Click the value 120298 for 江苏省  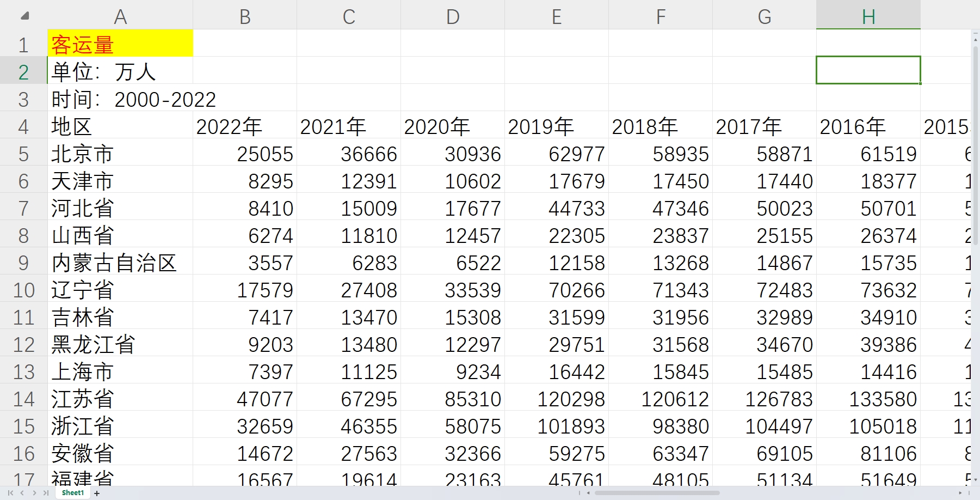(556, 399)
